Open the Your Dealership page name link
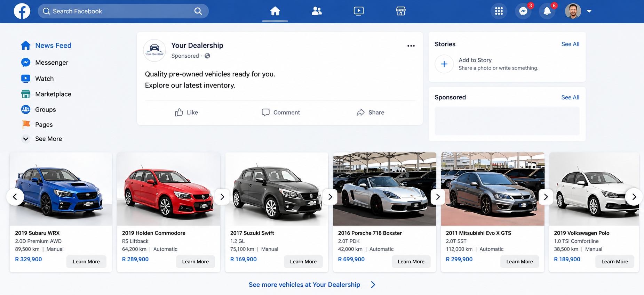644x295 pixels. click(x=197, y=46)
